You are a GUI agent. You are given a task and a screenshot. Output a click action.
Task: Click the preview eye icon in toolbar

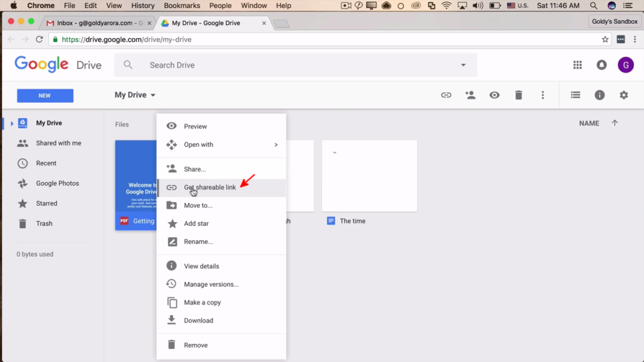tap(495, 95)
